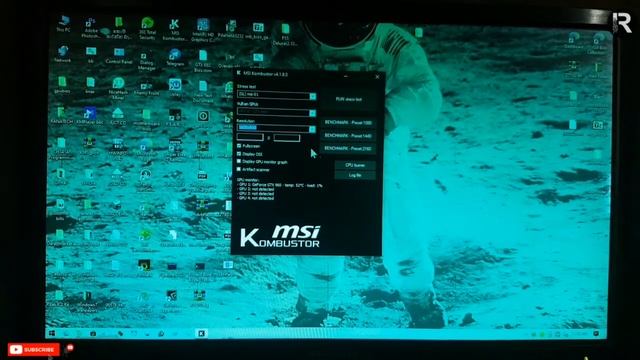Screen dimensions: 640x360
Task: Toggle the Fullscreen checkbox
Action: click(x=239, y=146)
